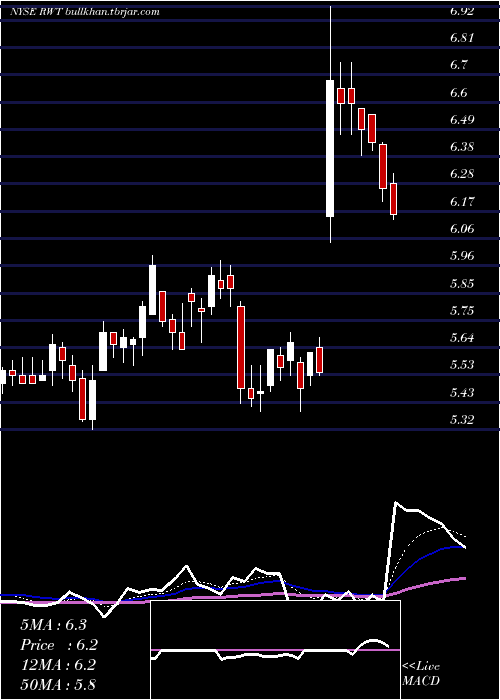Click the 5.64 price axis label

click(462, 338)
